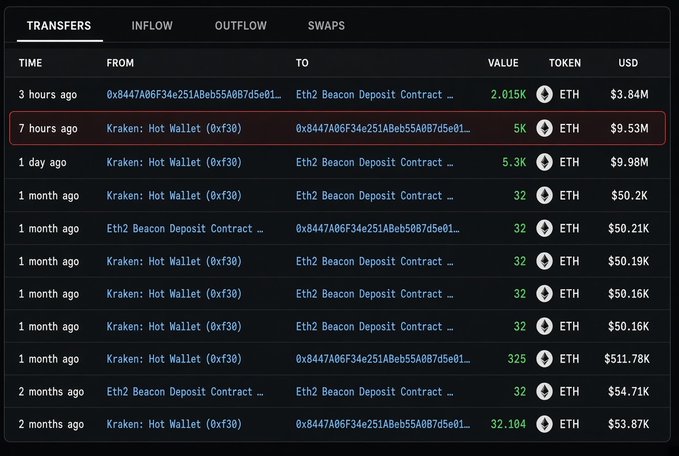Open recipient address 0x8447 in $50.21K row
Image resolution: width=679 pixels, height=456 pixels.
tap(378, 228)
